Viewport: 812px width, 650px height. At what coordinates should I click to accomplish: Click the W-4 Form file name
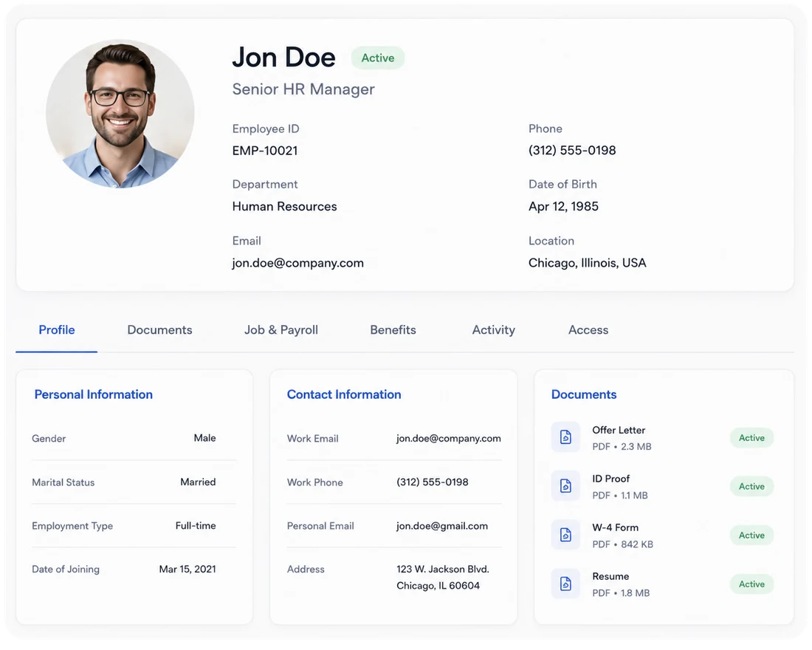[x=615, y=527]
